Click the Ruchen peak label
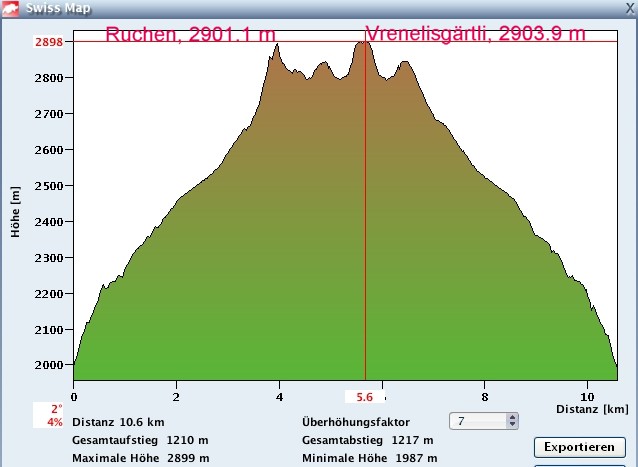This screenshot has height=467, width=638. tap(190, 35)
